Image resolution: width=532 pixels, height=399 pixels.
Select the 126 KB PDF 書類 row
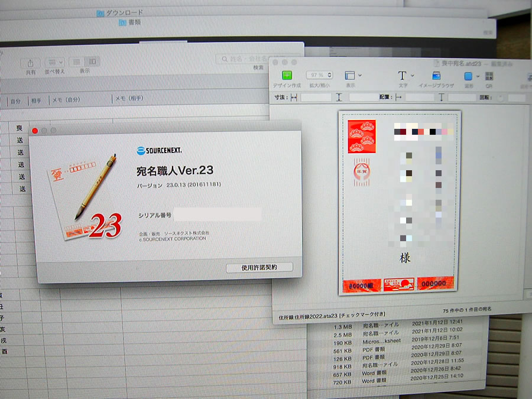[x=398, y=356]
